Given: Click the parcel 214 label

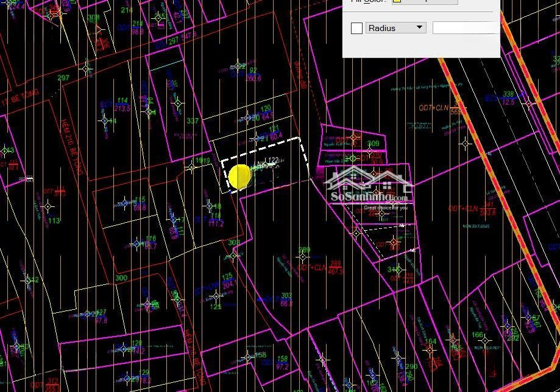Looking at the screenshot, I should [x=127, y=10].
